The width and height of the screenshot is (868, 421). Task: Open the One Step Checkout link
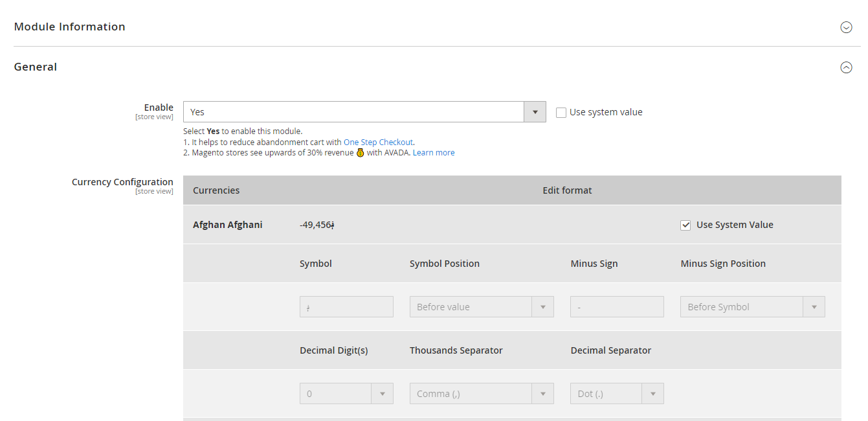378,142
